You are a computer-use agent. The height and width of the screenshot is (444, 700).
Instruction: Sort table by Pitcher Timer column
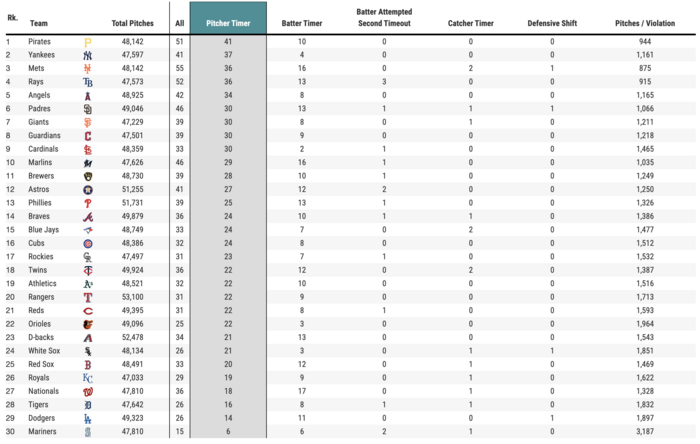(228, 21)
